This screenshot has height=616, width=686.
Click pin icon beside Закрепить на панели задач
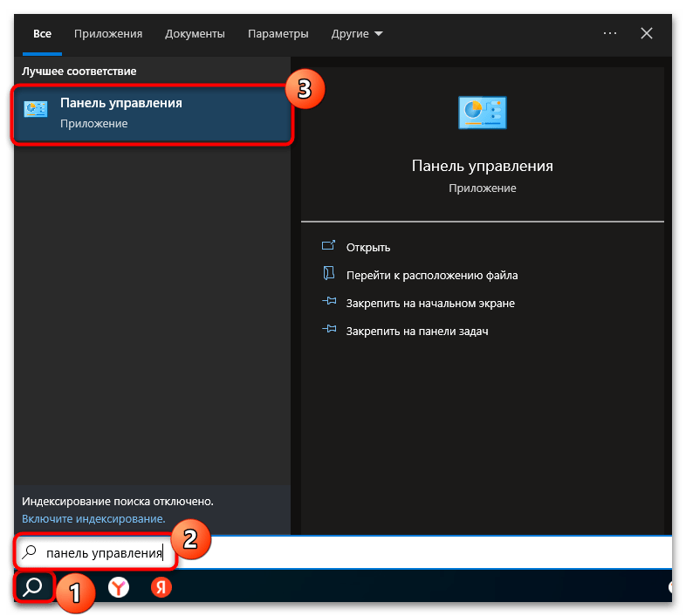tap(329, 329)
